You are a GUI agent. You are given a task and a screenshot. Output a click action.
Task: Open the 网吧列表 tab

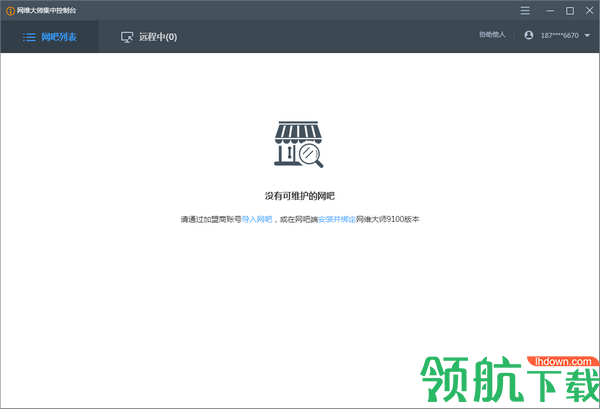[x=50, y=37]
